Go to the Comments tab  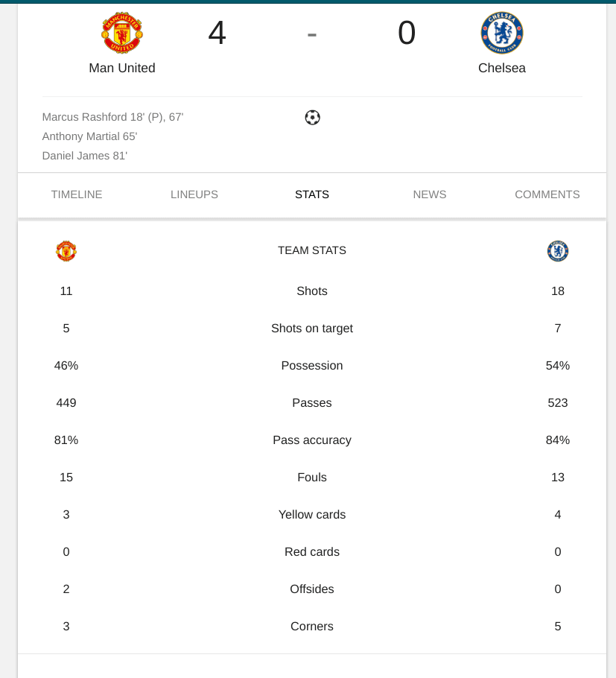click(547, 194)
